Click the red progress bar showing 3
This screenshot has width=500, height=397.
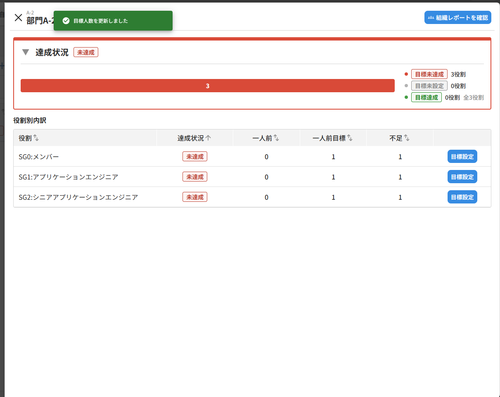pyautogui.click(x=207, y=86)
